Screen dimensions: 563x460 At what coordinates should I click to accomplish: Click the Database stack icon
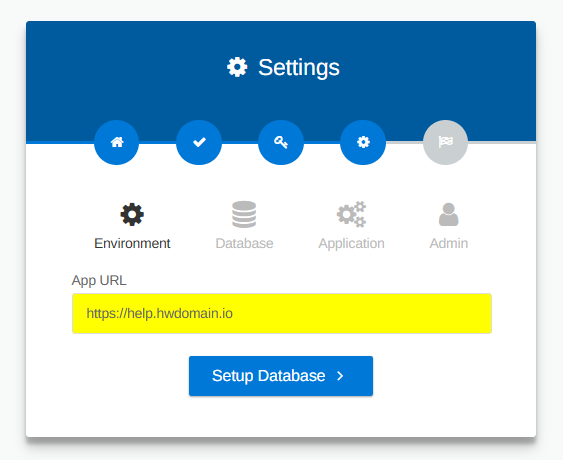244,214
